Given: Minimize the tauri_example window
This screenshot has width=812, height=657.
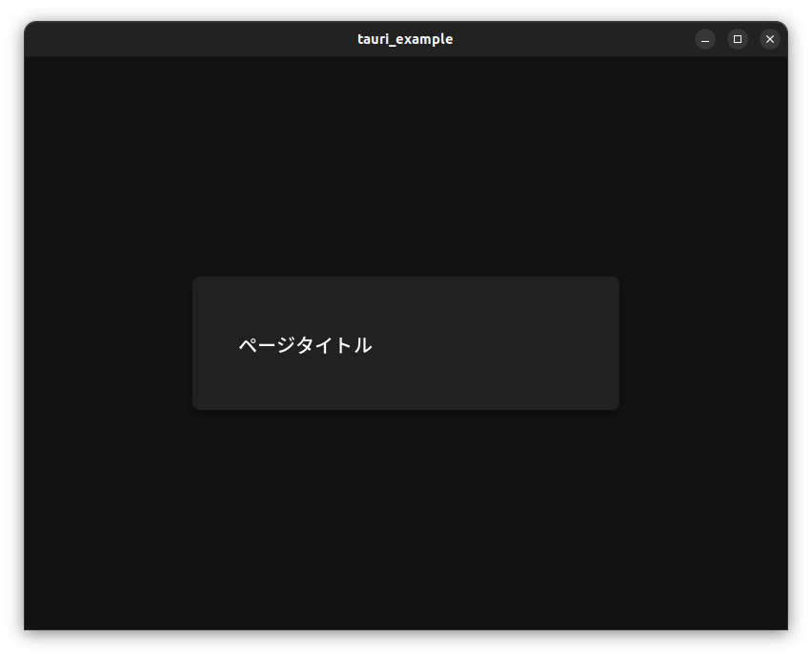Looking at the screenshot, I should 705,39.
